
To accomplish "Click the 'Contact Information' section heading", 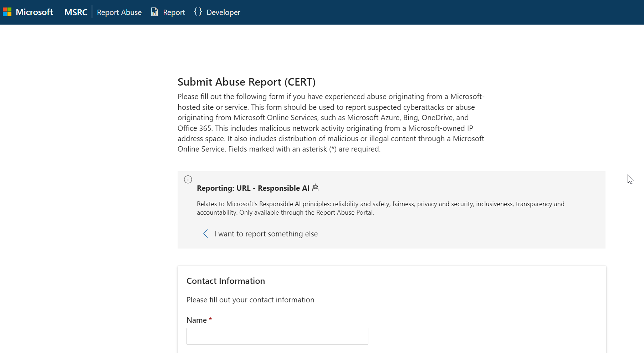I will click(x=225, y=281).
